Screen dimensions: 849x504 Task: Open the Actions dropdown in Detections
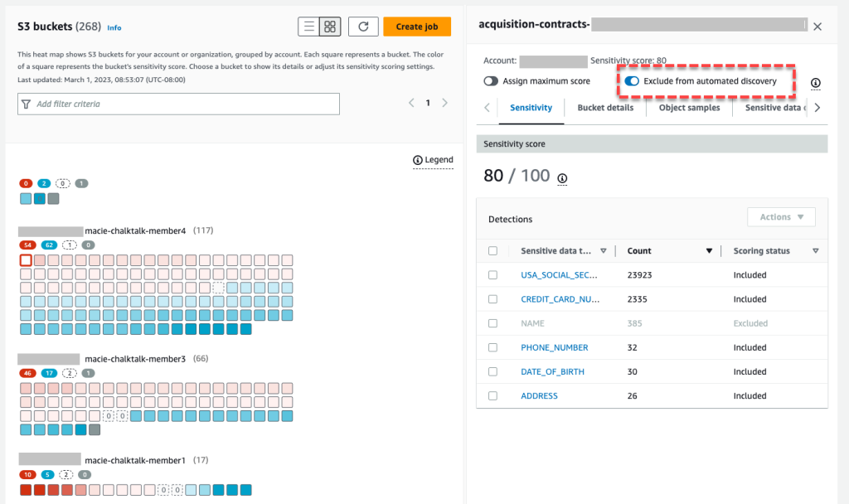pos(781,216)
